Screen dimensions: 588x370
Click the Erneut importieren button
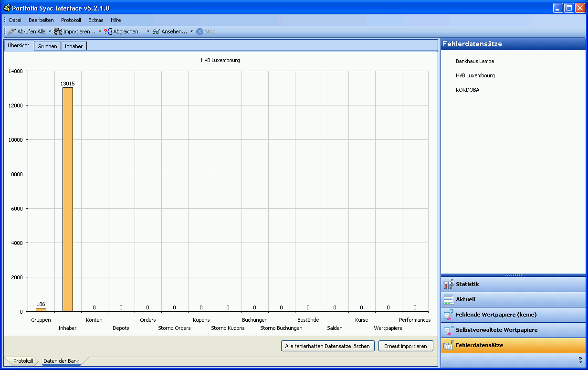[406, 346]
